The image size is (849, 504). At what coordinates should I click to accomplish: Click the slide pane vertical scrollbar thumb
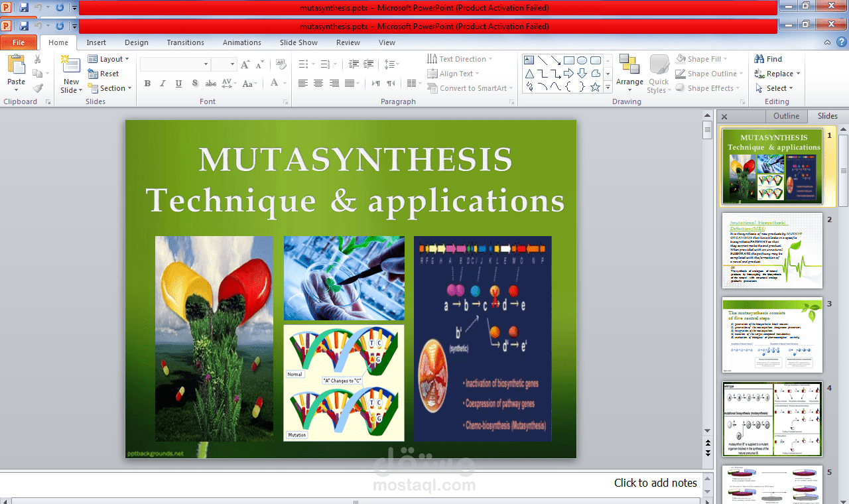pos(708,129)
